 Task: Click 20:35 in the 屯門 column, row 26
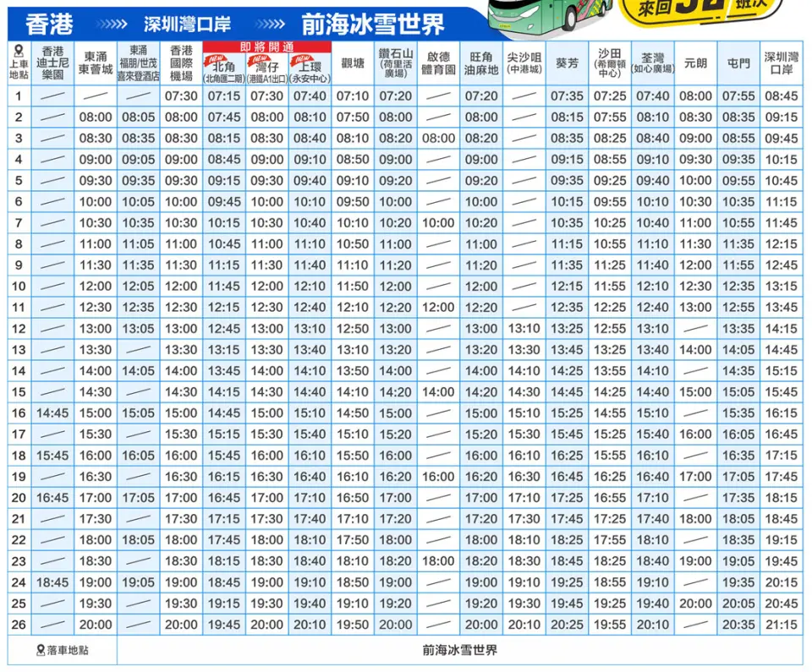738,625
